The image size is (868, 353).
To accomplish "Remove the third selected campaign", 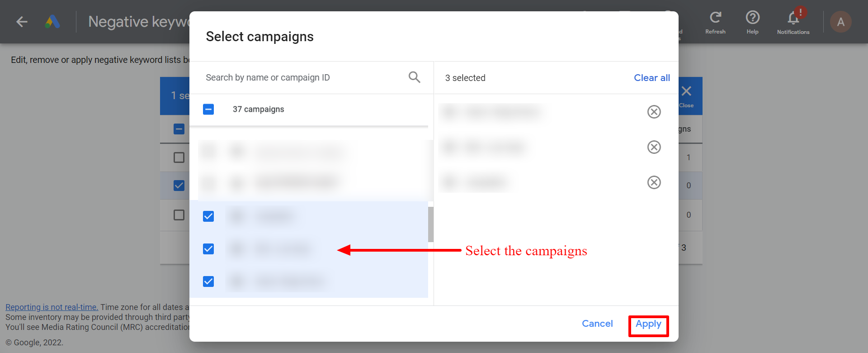I will [x=654, y=182].
